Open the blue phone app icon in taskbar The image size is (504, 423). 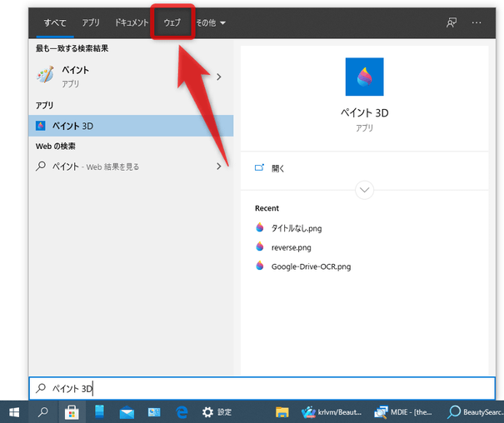tap(100, 412)
